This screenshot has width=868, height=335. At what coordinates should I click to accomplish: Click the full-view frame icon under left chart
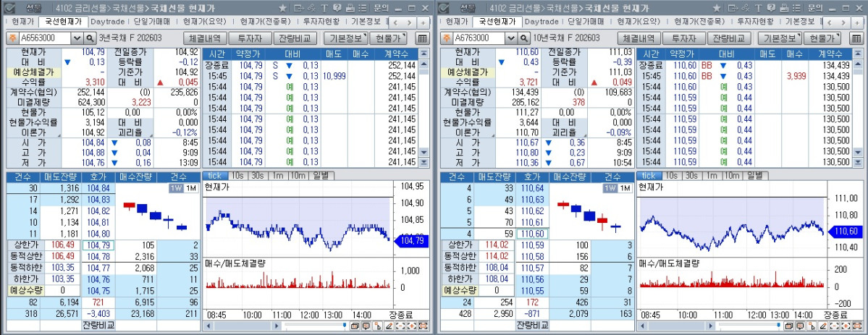[x=424, y=326]
